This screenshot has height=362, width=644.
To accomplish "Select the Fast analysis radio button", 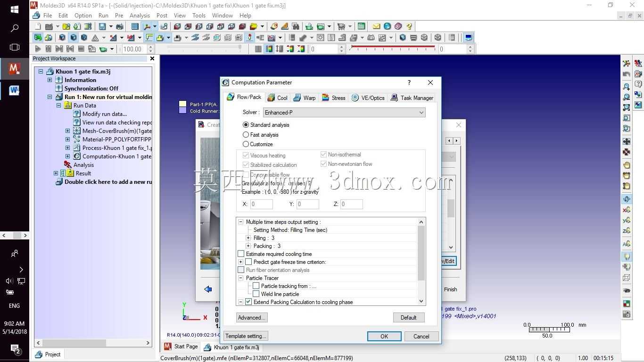I will pyautogui.click(x=246, y=135).
